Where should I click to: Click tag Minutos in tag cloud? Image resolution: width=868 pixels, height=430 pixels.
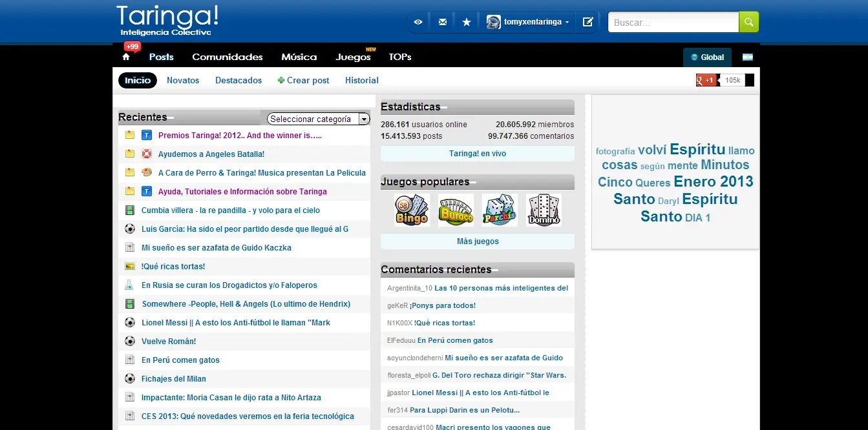(x=725, y=165)
